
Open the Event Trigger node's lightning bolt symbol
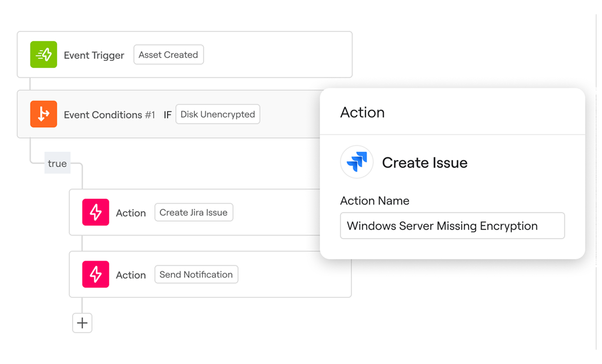pos(43,54)
